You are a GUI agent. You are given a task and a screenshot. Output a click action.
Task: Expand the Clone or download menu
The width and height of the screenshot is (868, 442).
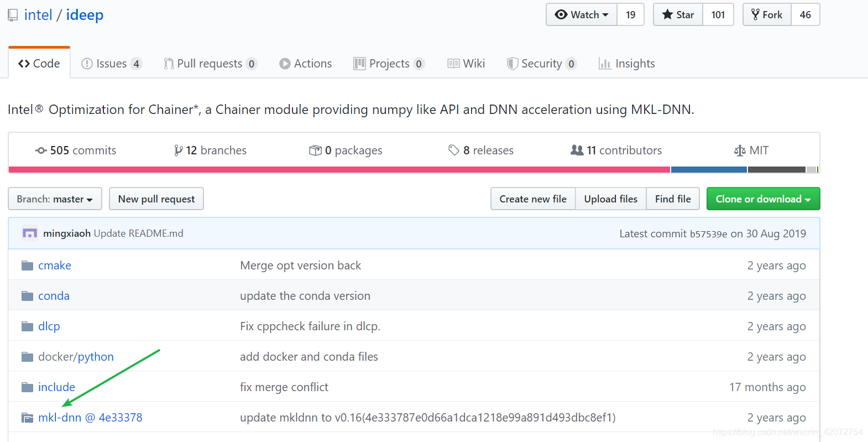pos(763,199)
